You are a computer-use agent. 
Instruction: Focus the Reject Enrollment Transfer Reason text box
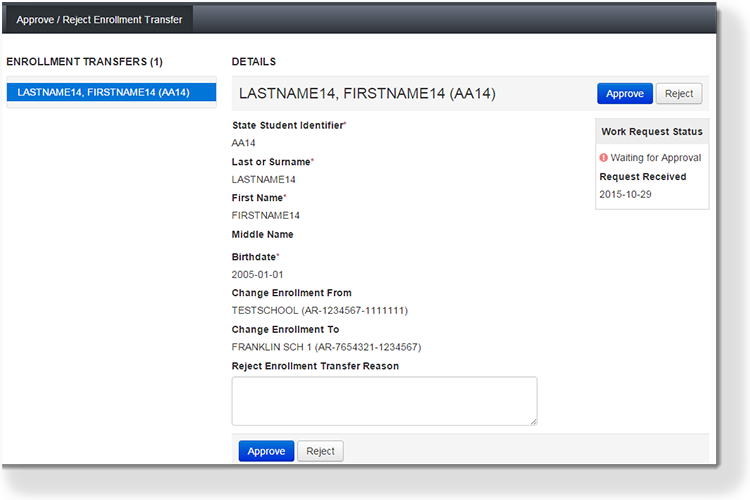pos(384,400)
